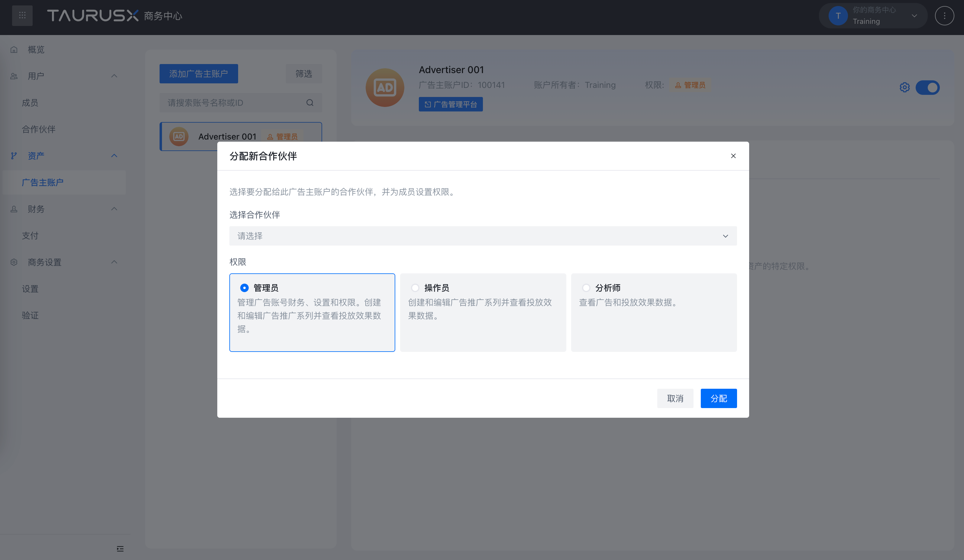Select the 管理员 permission radio
Screen dimensions: 964x560
244,288
